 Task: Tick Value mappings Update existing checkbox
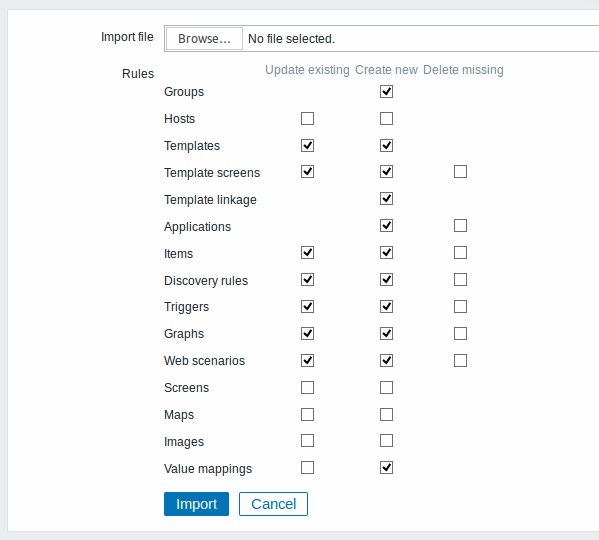tap(307, 467)
